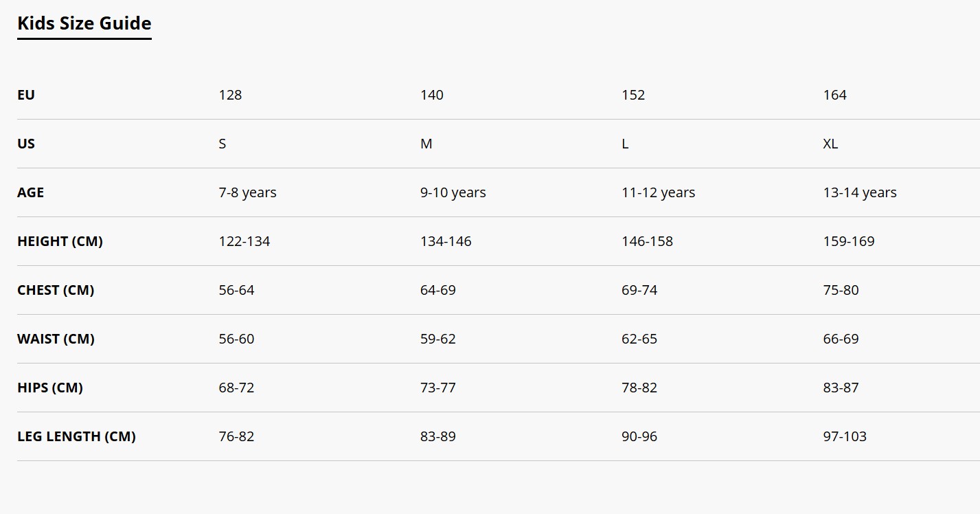The width and height of the screenshot is (980, 514).
Task: Select the HIPS (CM) row label
Action: tap(50, 388)
